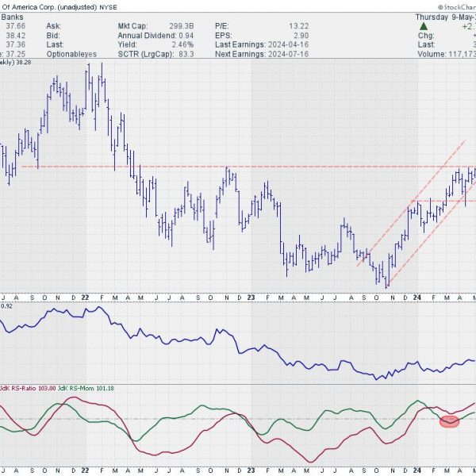Select the 'NYSE' exchange label
476x476 pixels.
109,7
